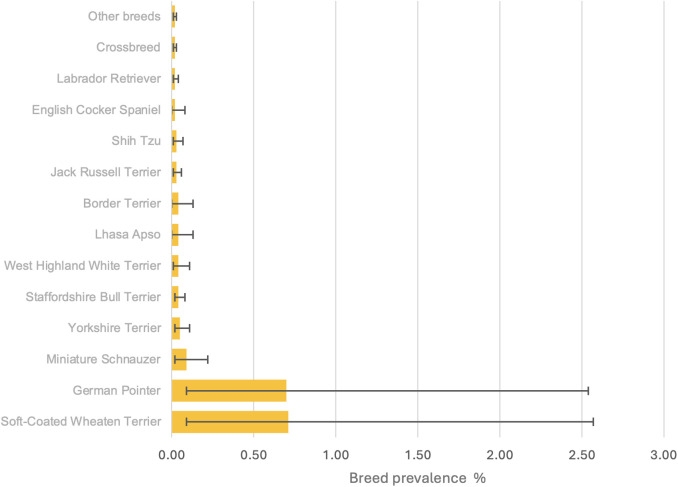
Task: Select the Crossbreed category label
Action: coord(128,47)
